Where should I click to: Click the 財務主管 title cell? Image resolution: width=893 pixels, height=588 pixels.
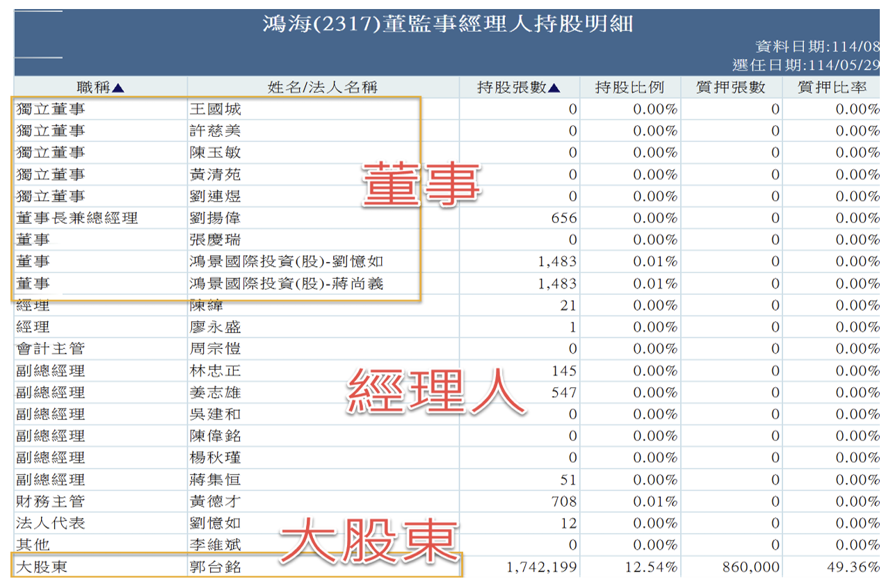coord(50,502)
